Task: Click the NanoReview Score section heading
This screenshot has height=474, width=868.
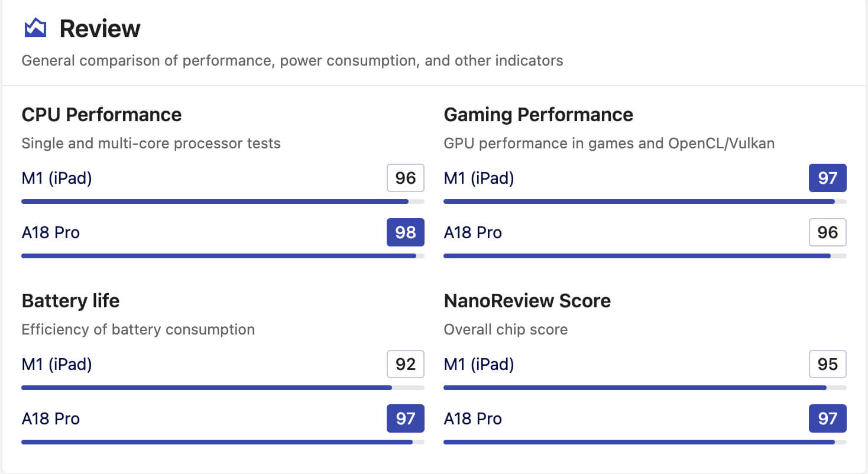Action: [527, 301]
